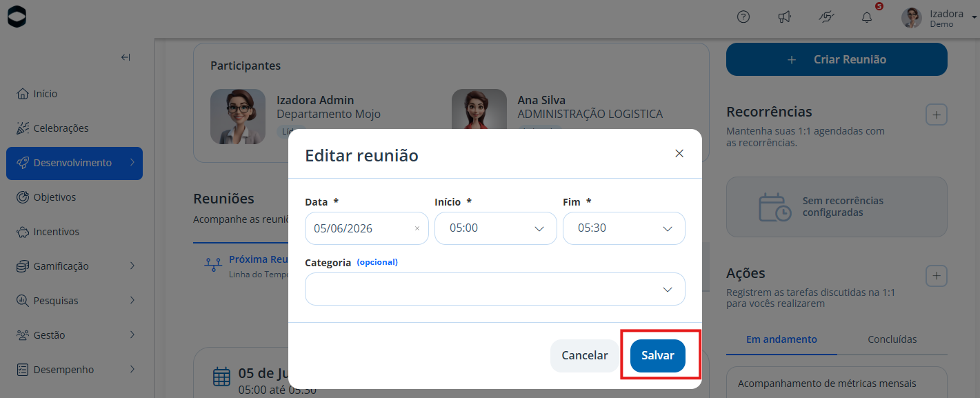Viewport: 980px width, 398px height.
Task: Expand the Categoria dropdown
Action: 495,289
